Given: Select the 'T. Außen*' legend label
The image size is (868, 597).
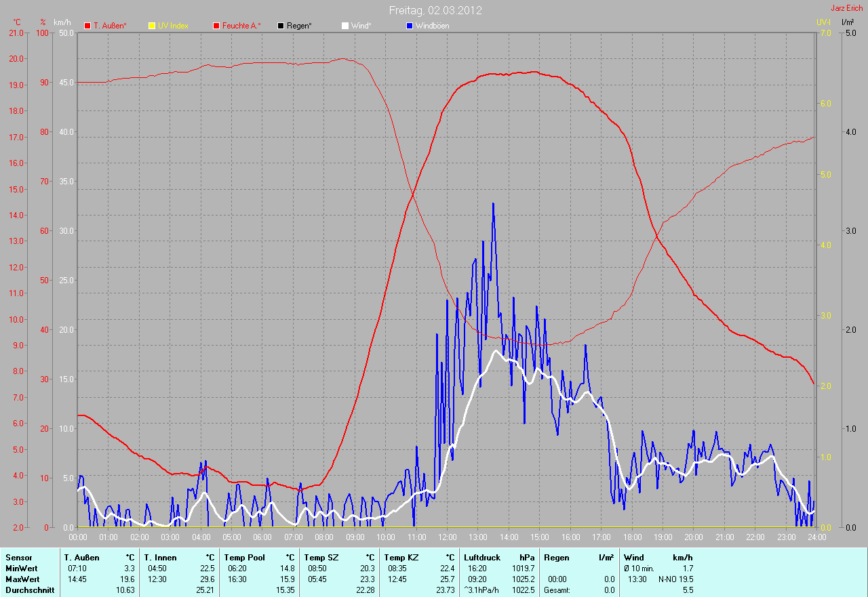Looking at the screenshot, I should click(x=110, y=26).
